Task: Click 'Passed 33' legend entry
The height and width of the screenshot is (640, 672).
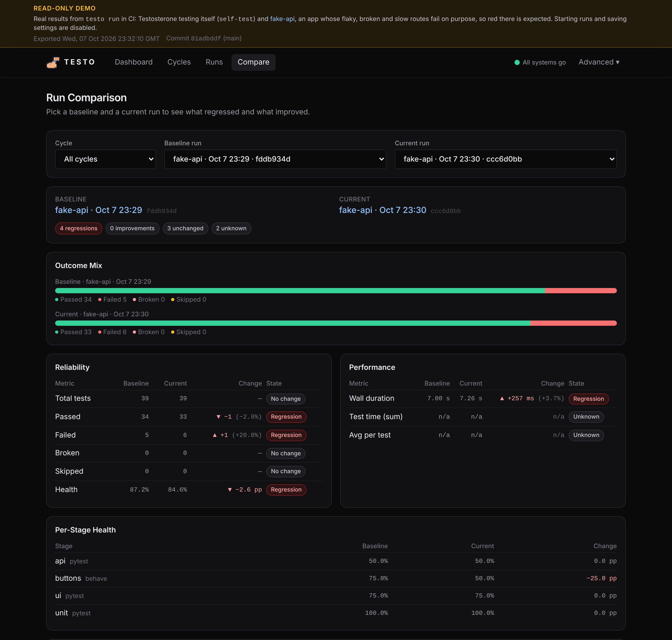Action: click(73, 332)
